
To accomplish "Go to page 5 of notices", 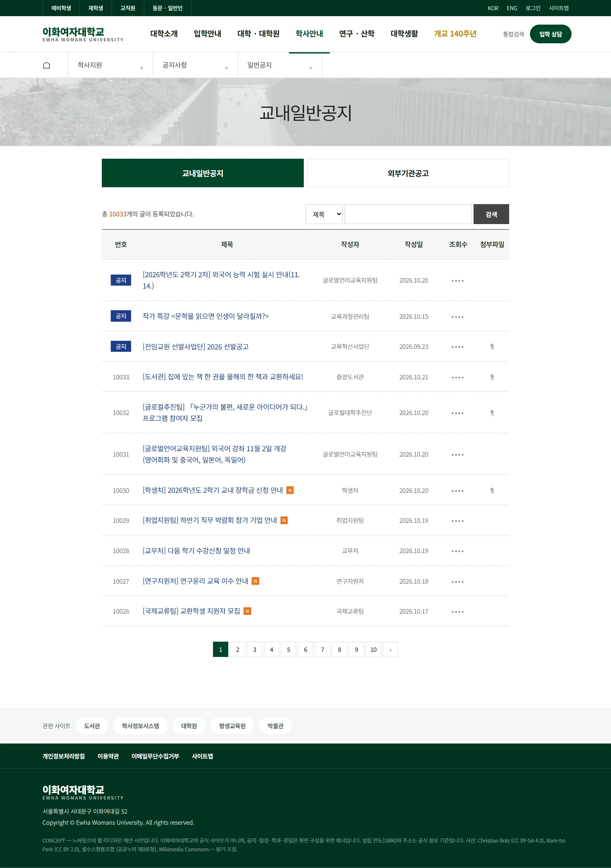I will tap(289, 650).
